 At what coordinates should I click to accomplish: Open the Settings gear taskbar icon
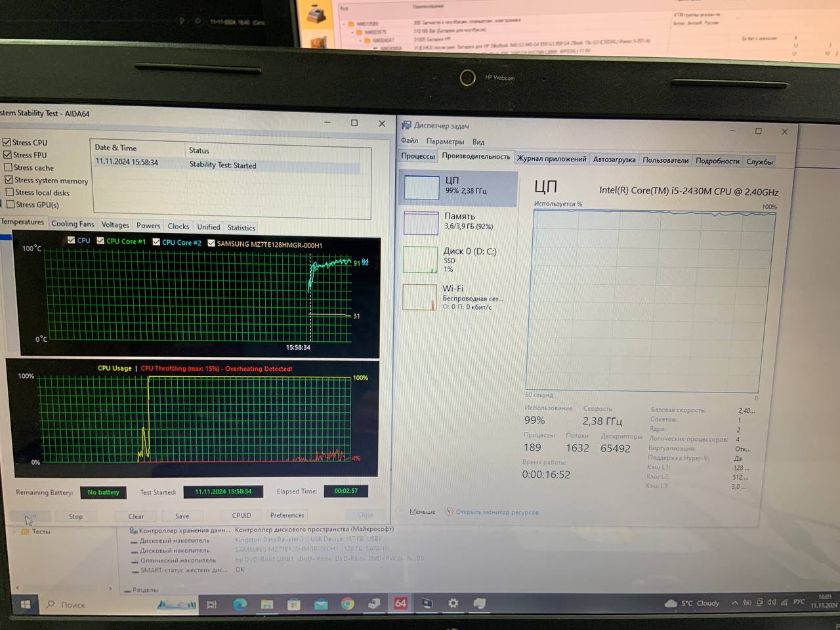click(x=453, y=603)
